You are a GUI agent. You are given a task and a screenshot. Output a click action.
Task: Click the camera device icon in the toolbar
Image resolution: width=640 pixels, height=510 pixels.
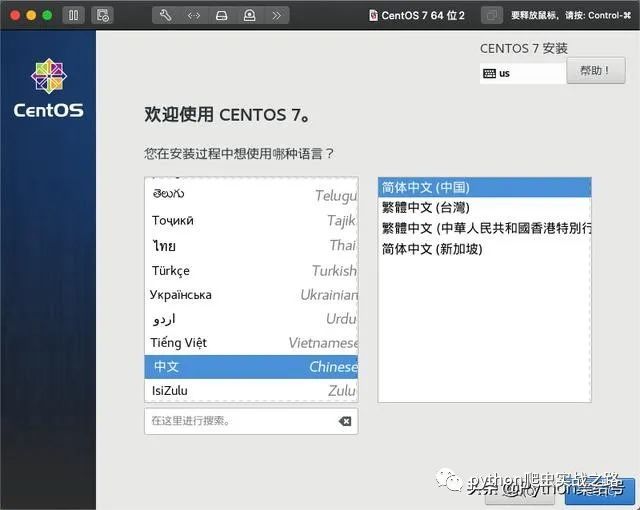[x=249, y=16]
